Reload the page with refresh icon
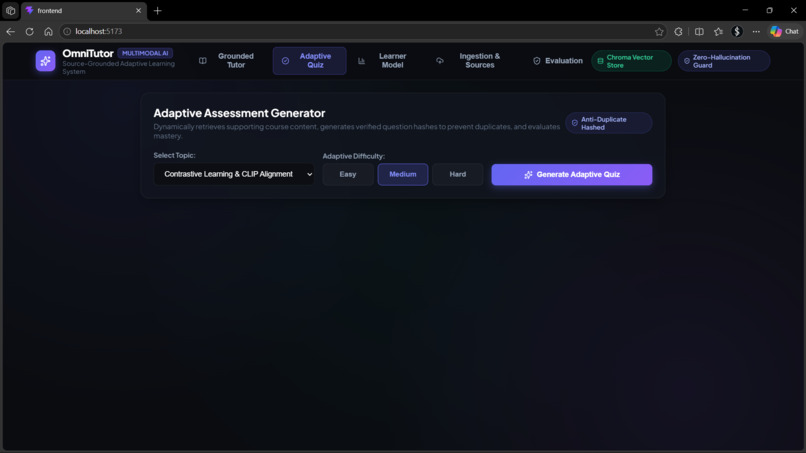The image size is (806, 453). tap(29, 31)
